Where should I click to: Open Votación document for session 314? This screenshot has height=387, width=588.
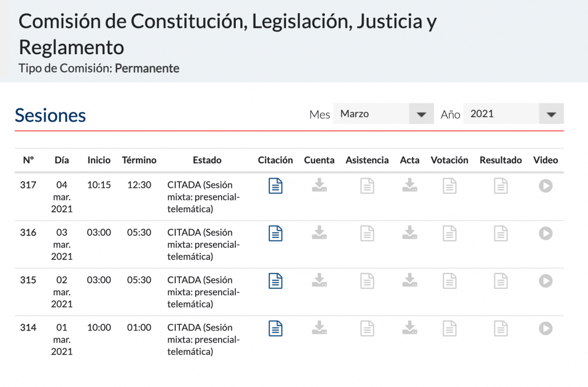(x=450, y=328)
